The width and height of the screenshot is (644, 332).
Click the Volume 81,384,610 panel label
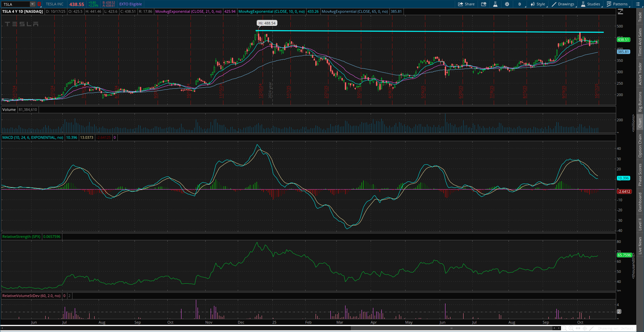click(x=19, y=110)
